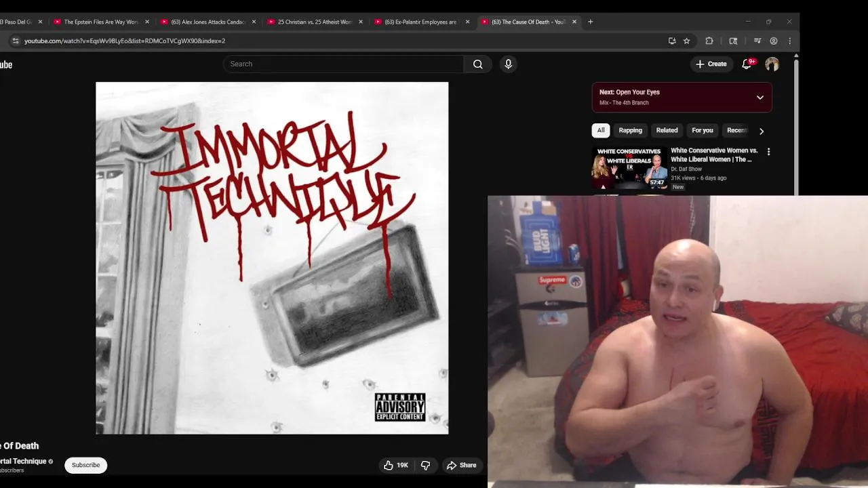
Task: Select the For you filter chip
Action: 703,130
